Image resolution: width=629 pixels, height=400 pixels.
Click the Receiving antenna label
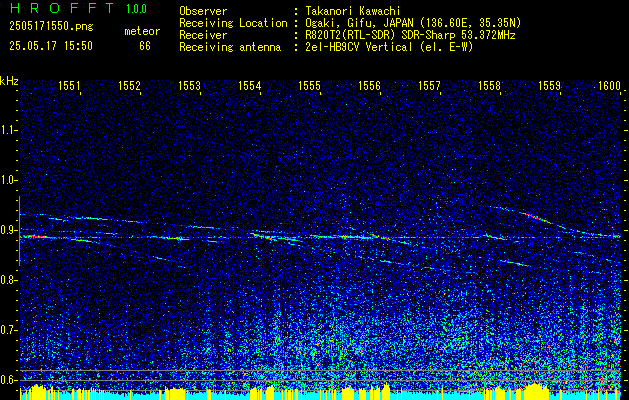[230, 47]
